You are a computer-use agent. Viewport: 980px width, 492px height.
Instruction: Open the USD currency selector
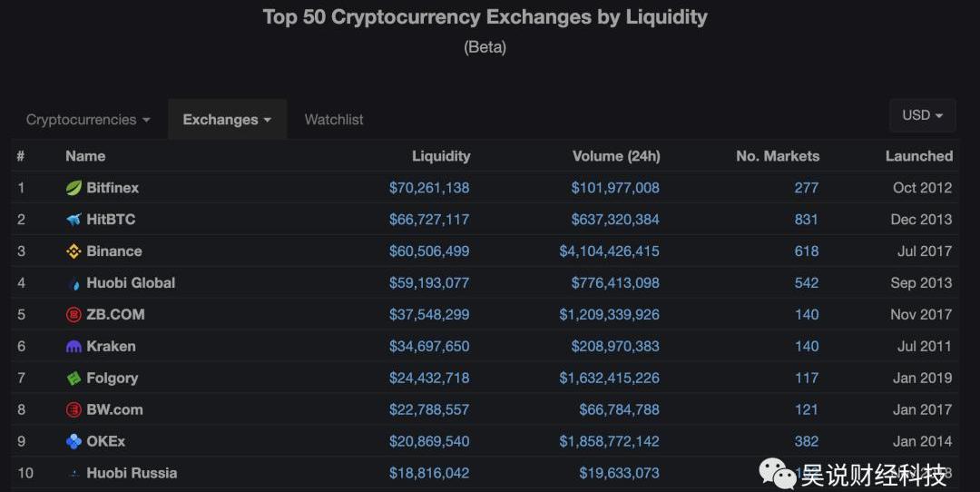922,115
